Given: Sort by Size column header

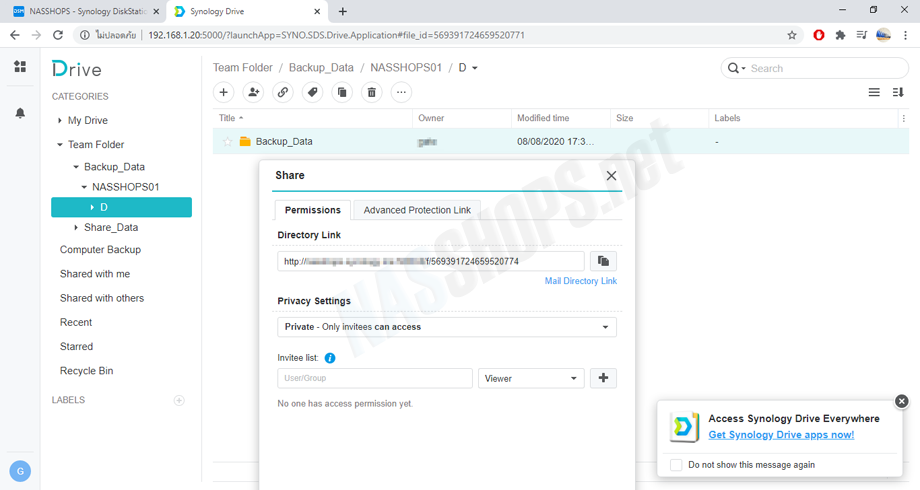Looking at the screenshot, I should tap(659, 118).
